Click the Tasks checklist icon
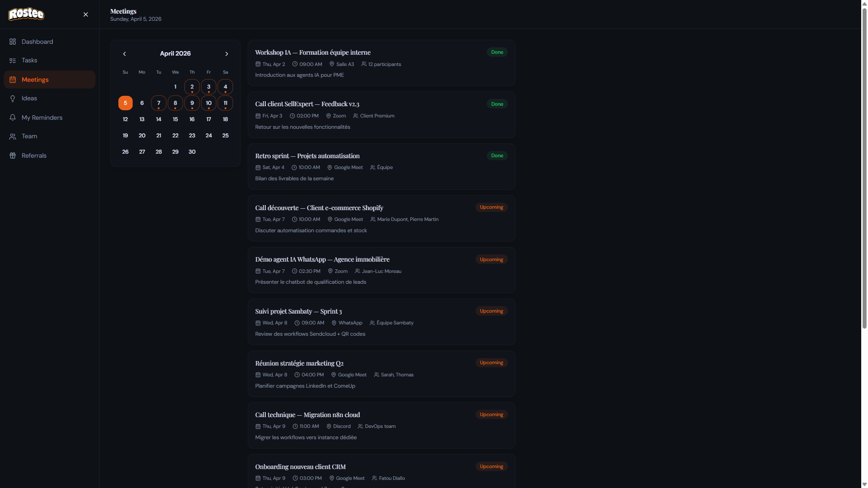Screen dimensions: 868x488 point(13,61)
